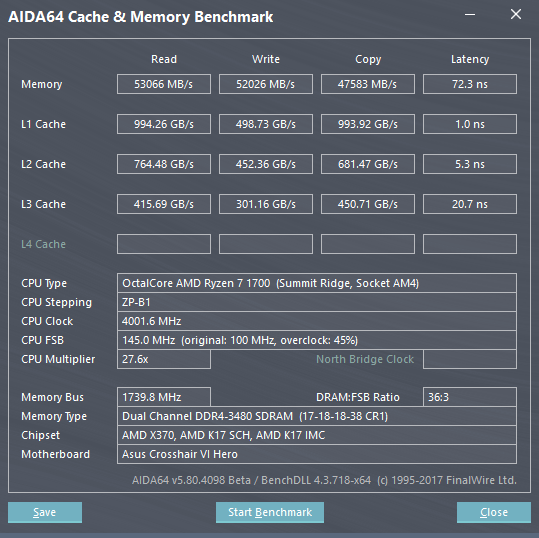Click the CPU Multiplier 27.6x field

(x=164, y=359)
